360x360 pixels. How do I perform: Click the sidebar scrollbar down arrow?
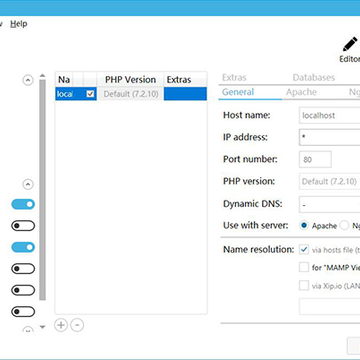pos(42,327)
